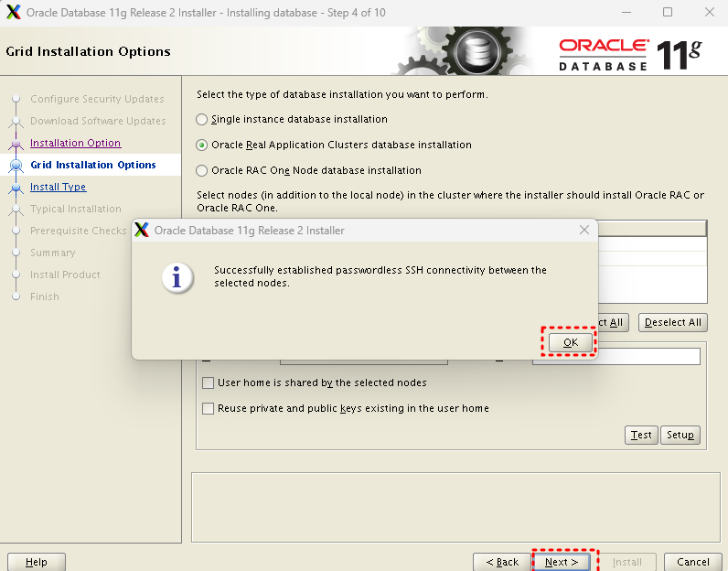This screenshot has width=728, height=571.
Task: Click the Install Type step marker
Action: (16, 188)
